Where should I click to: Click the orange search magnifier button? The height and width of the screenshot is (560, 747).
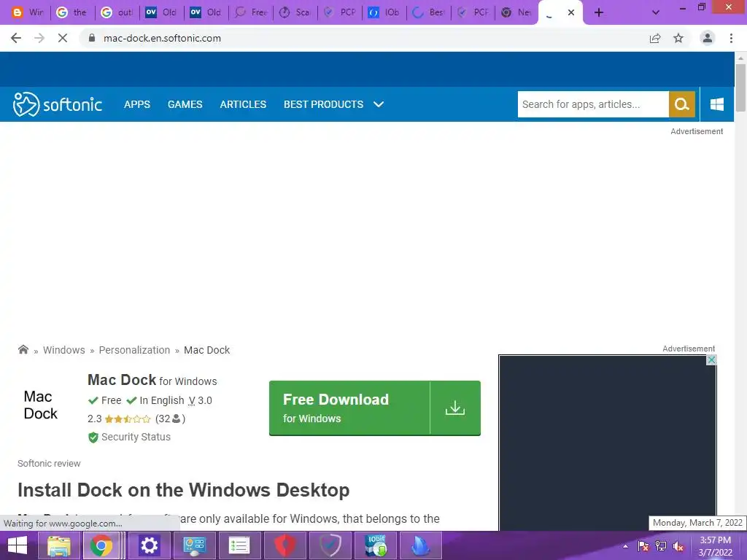pyautogui.click(x=682, y=104)
